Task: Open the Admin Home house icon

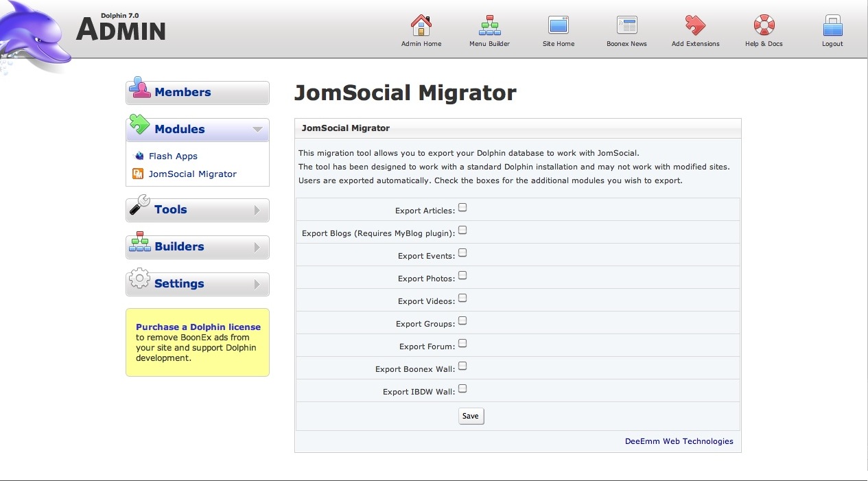Action: [421, 25]
